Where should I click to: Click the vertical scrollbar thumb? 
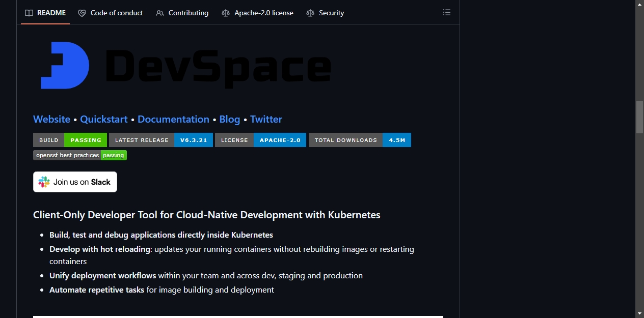tap(639, 117)
